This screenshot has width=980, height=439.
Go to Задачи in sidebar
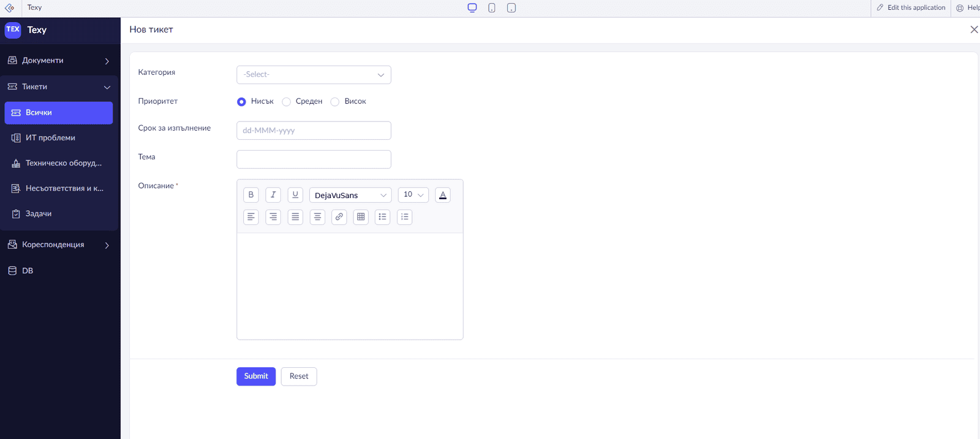[x=59, y=214]
